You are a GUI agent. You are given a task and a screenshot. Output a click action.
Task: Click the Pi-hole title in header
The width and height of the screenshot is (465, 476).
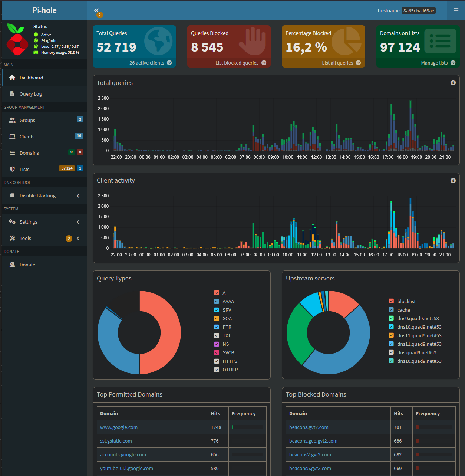[x=44, y=10]
